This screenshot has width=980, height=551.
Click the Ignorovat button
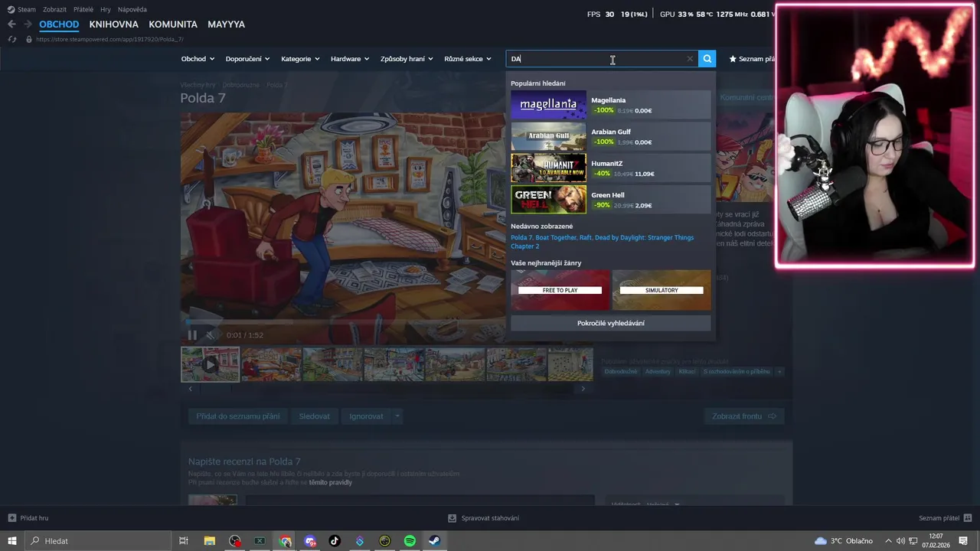click(366, 416)
